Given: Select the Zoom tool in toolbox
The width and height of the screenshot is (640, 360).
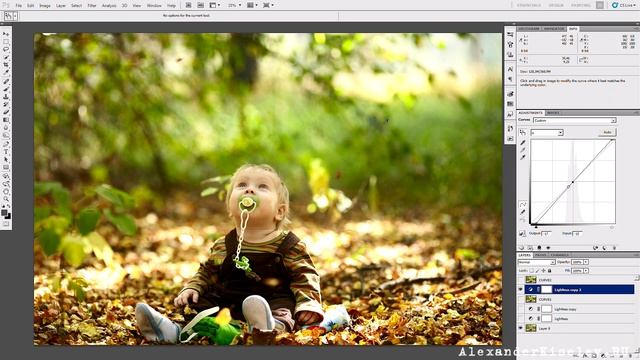Looking at the screenshot, I should point(6,199).
